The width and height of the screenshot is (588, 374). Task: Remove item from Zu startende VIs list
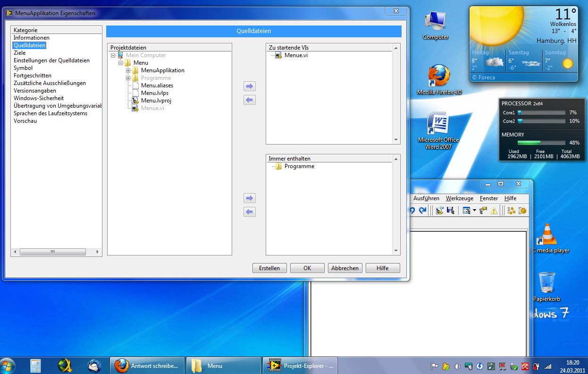tap(250, 100)
